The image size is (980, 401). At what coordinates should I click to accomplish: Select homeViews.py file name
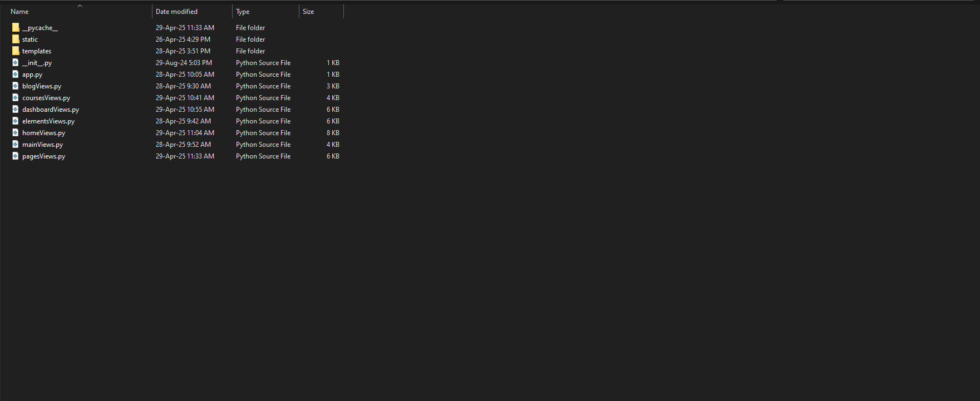tap(43, 133)
